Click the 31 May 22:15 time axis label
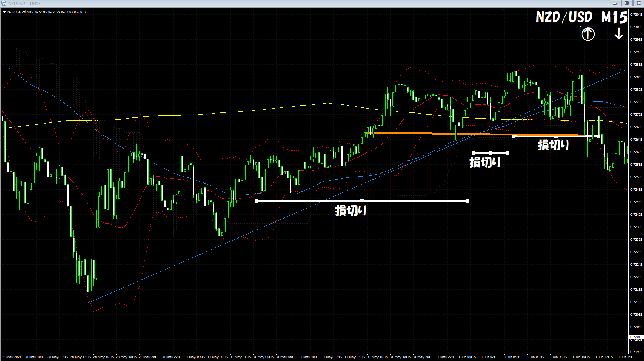Screen dimensions: 644x361 coord(446,357)
